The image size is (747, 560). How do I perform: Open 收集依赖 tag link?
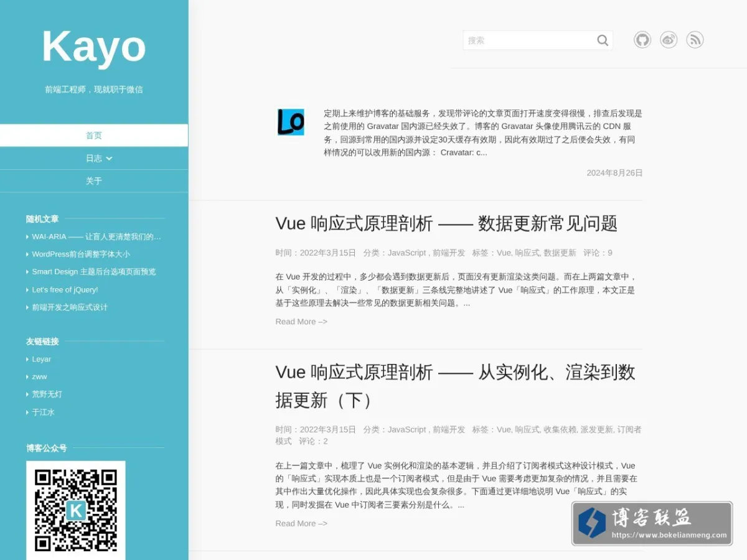560,429
